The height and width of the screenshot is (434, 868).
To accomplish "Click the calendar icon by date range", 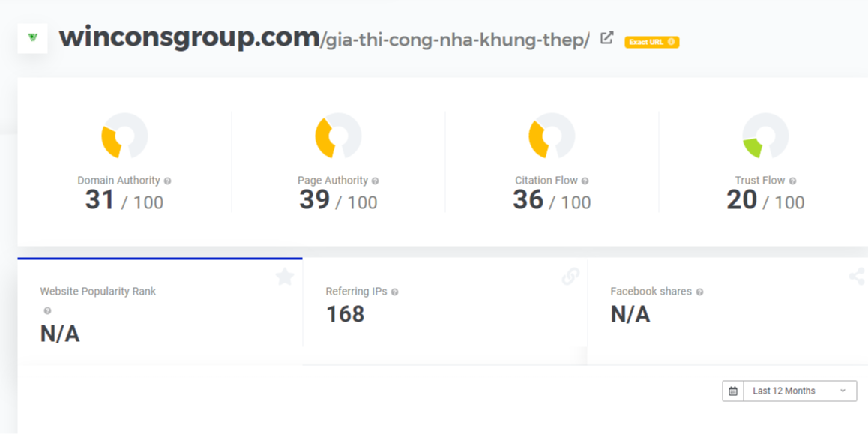I will (x=733, y=391).
